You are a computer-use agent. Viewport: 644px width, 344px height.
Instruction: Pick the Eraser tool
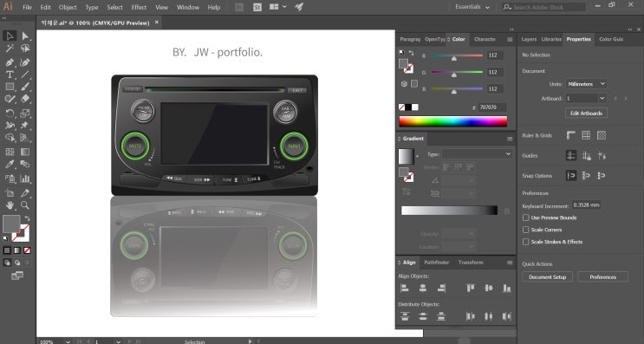pyautogui.click(x=25, y=99)
